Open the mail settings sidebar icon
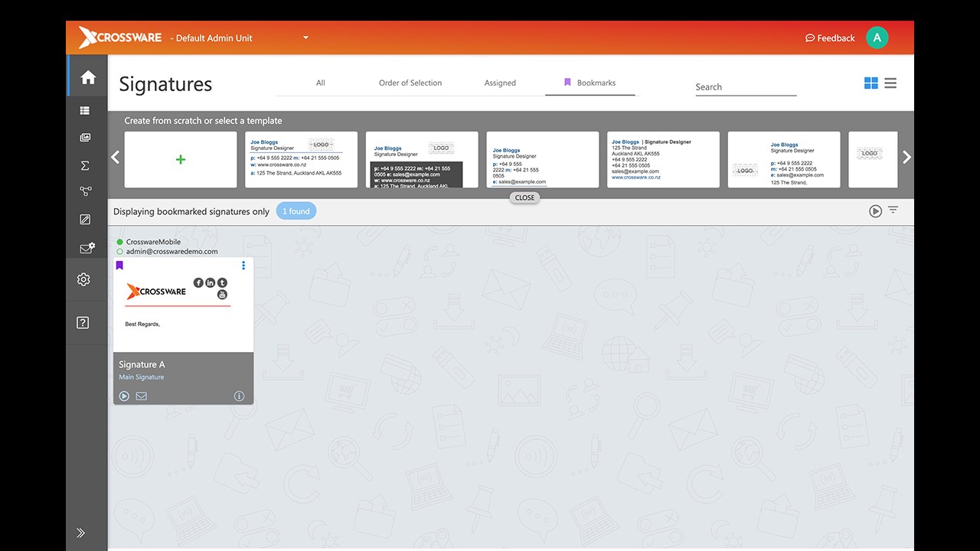Viewport: 980px width, 551px height. tap(87, 248)
